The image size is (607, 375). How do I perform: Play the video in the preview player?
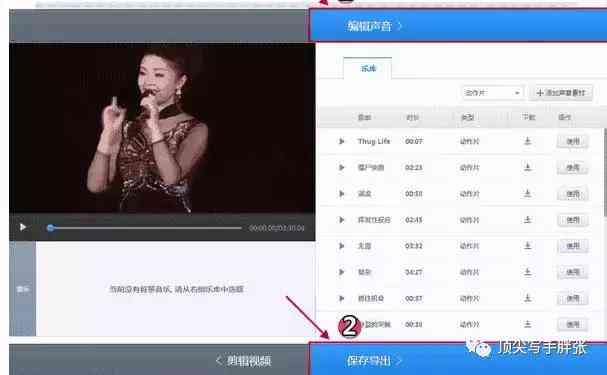(23, 227)
